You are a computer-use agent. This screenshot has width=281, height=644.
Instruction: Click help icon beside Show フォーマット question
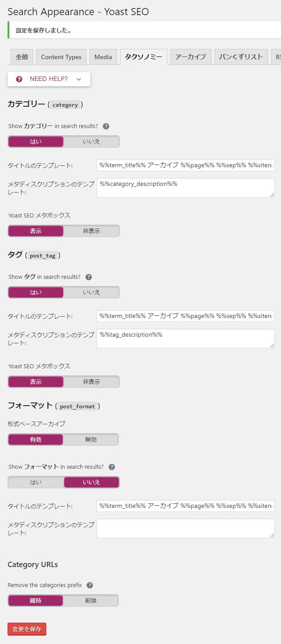[112, 467]
